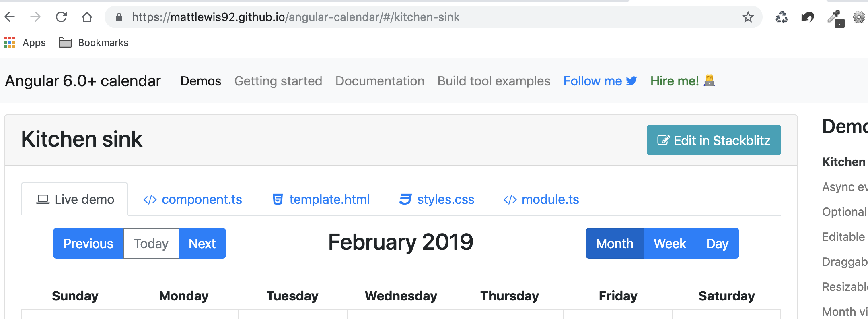Click the Today button

[x=151, y=243]
